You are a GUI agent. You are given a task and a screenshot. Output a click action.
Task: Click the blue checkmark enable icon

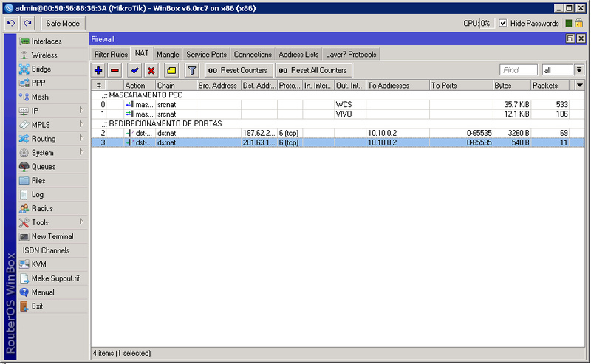[134, 70]
